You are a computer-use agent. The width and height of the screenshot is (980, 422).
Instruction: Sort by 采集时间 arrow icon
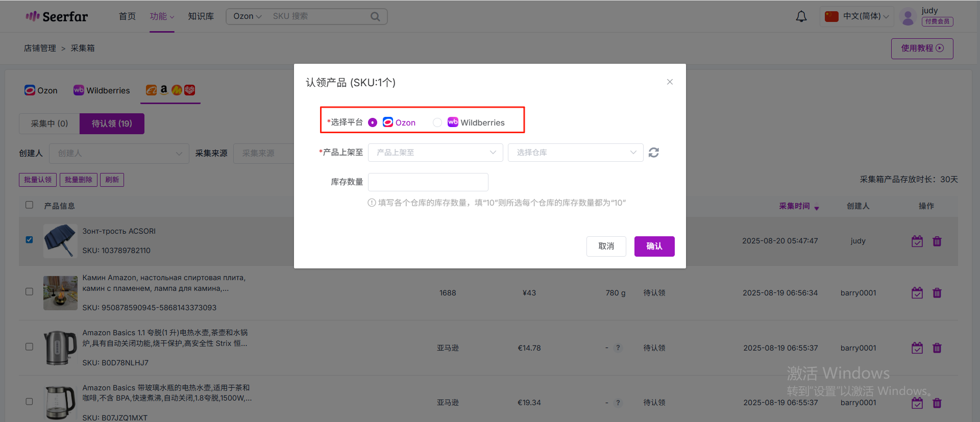click(817, 207)
